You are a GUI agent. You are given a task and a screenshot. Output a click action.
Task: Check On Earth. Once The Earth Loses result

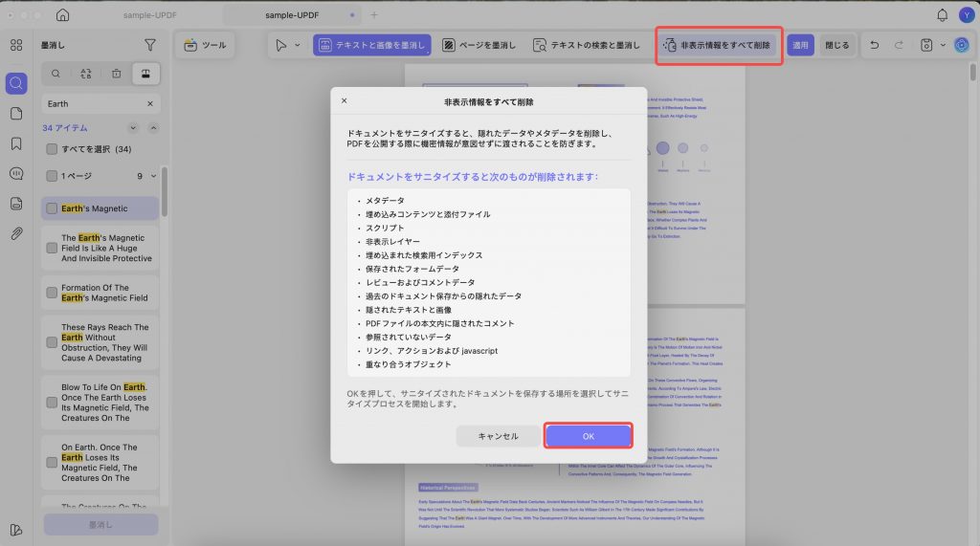52,462
